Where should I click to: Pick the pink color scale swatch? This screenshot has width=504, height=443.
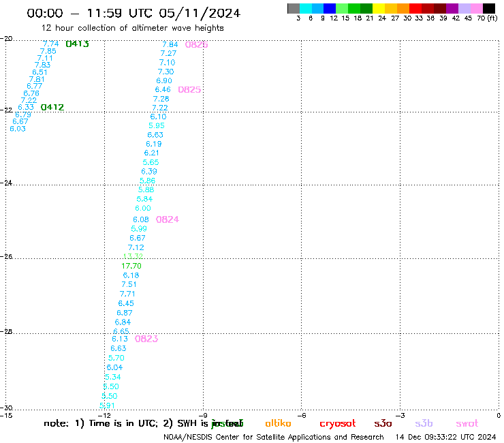(477, 8)
